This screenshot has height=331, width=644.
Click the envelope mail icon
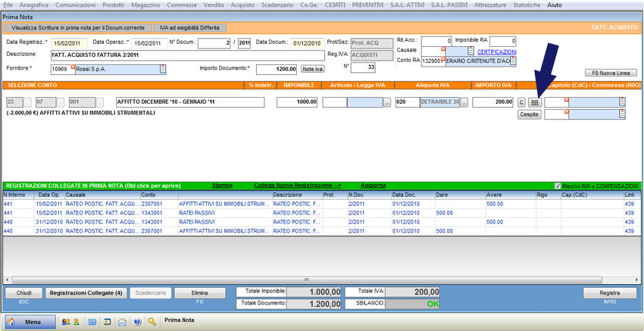[x=122, y=321]
